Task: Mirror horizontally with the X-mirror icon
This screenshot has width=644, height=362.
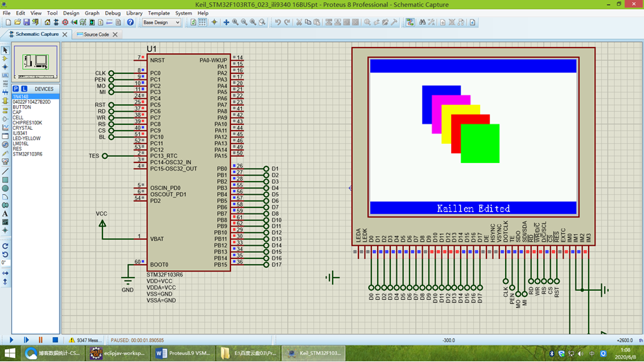Action: (6, 273)
